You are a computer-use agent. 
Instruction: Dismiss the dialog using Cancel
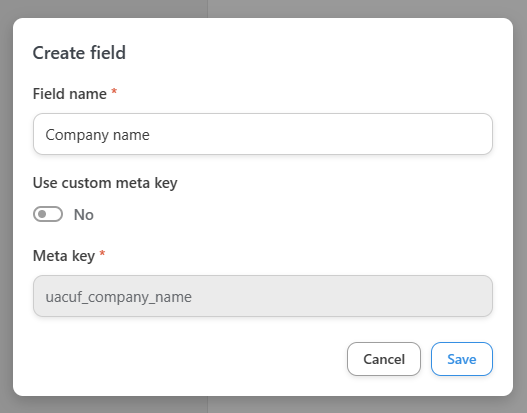click(384, 359)
